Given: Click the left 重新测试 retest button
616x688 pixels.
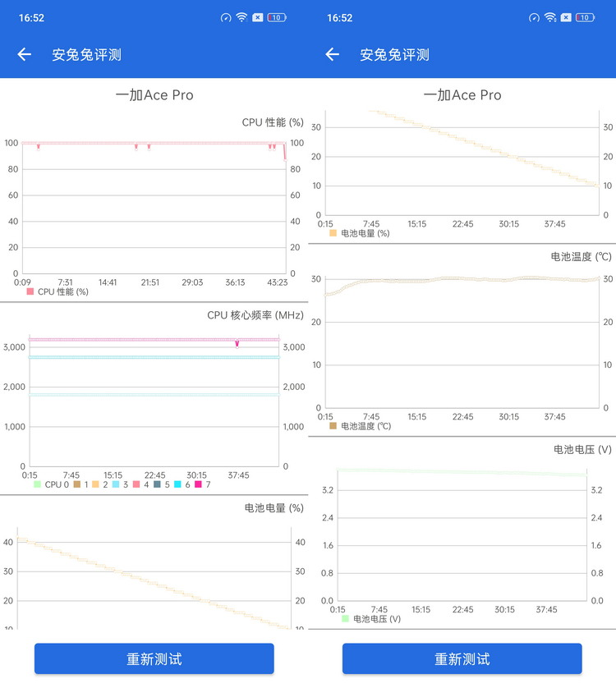Looking at the screenshot, I should coord(154,658).
